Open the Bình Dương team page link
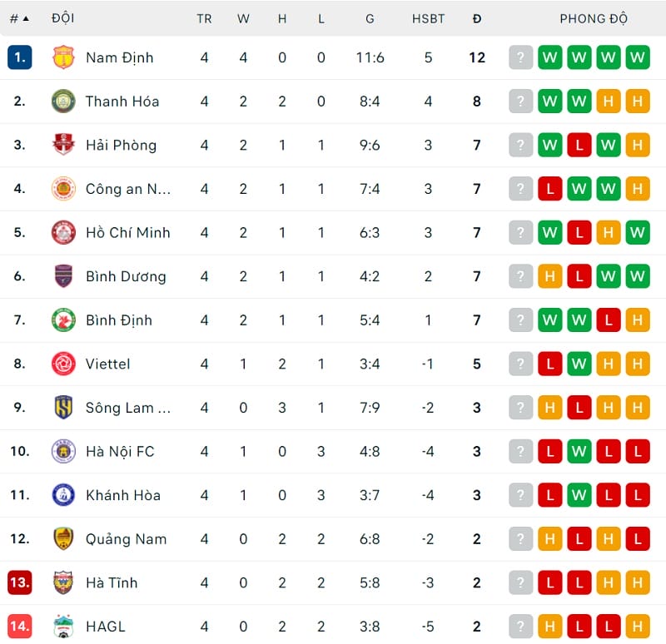The width and height of the screenshot is (666, 644). [x=127, y=276]
